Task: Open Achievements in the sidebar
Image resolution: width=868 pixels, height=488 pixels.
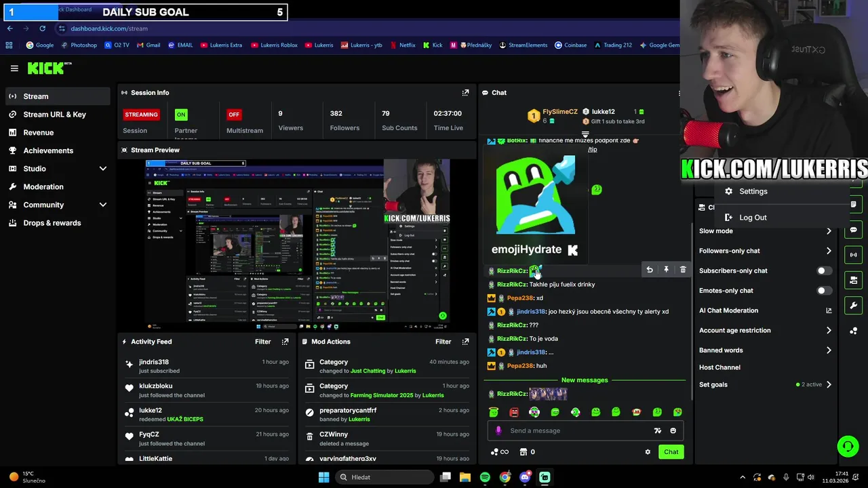Action: [x=58, y=150]
